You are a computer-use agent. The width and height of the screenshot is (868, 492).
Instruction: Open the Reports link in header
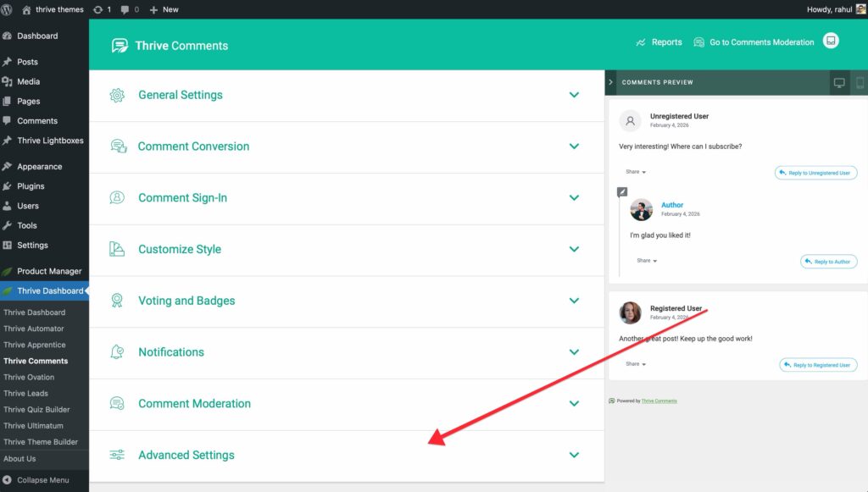coord(659,42)
